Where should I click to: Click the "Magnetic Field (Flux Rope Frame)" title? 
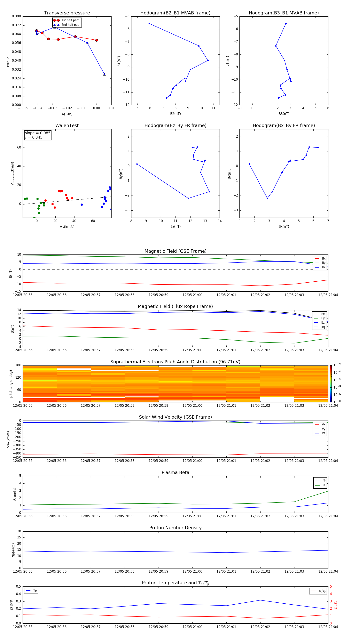click(x=175, y=307)
